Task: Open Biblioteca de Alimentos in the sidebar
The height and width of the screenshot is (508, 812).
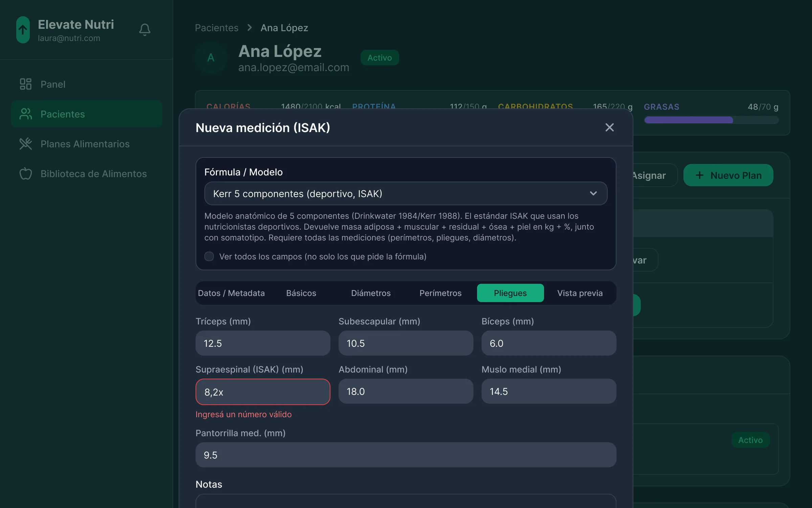Action: (x=87, y=173)
